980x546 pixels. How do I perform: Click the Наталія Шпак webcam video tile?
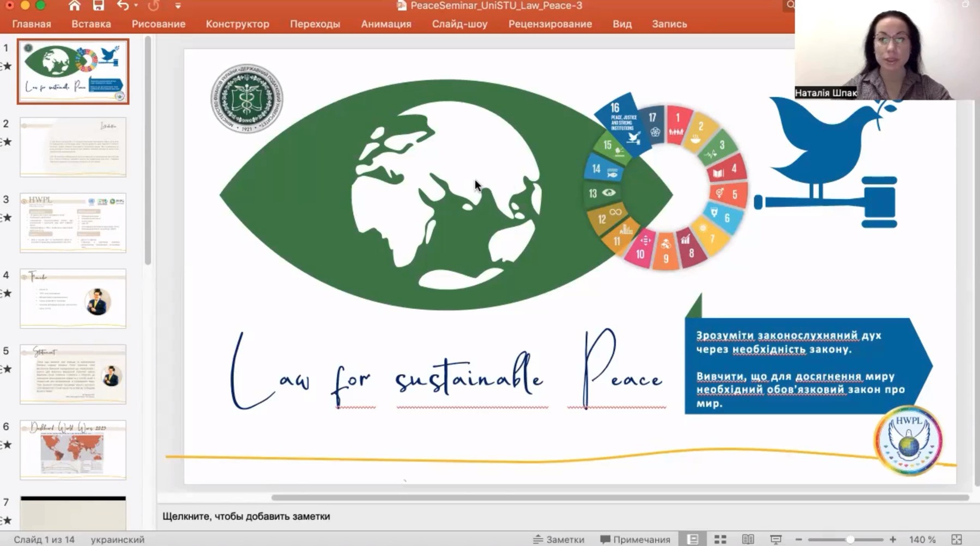click(887, 50)
